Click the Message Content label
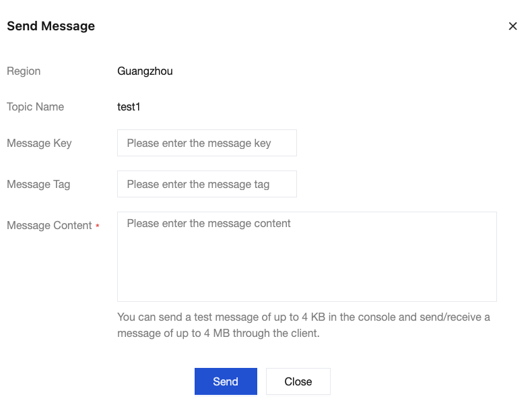Image resolution: width=532 pixels, height=407 pixels. [49, 226]
